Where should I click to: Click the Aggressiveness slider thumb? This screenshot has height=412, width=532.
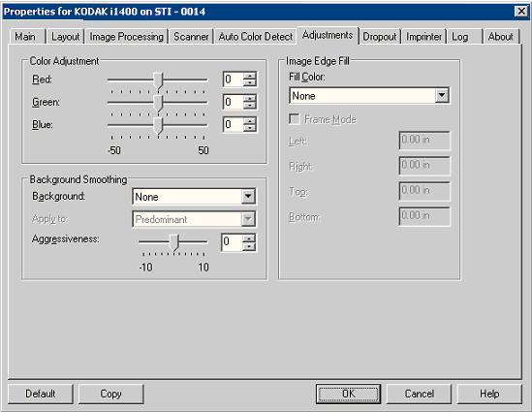pyautogui.click(x=174, y=243)
